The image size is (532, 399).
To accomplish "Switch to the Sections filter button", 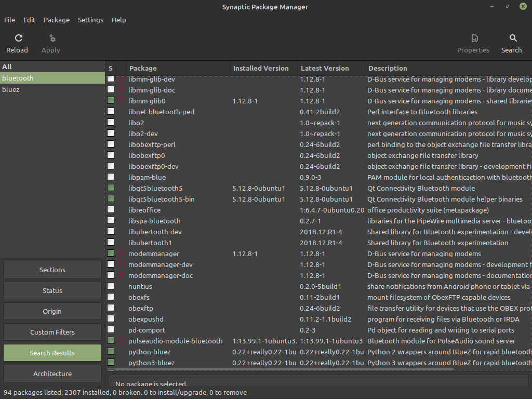I will [x=52, y=270].
